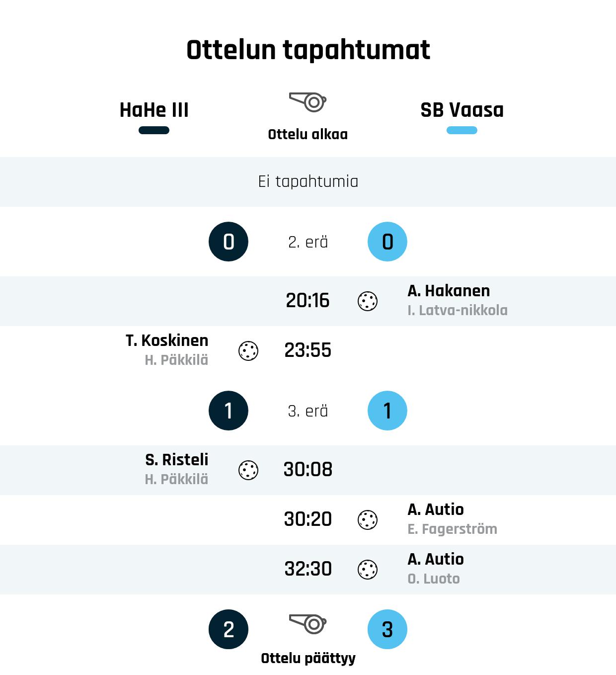
Task: Click HaHe III final score 2 badge
Action: (229, 629)
